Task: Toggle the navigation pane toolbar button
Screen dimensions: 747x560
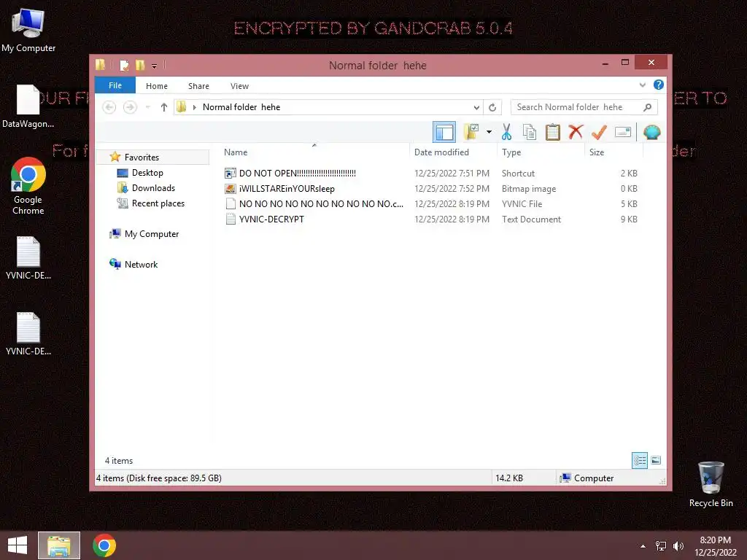Action: point(444,133)
